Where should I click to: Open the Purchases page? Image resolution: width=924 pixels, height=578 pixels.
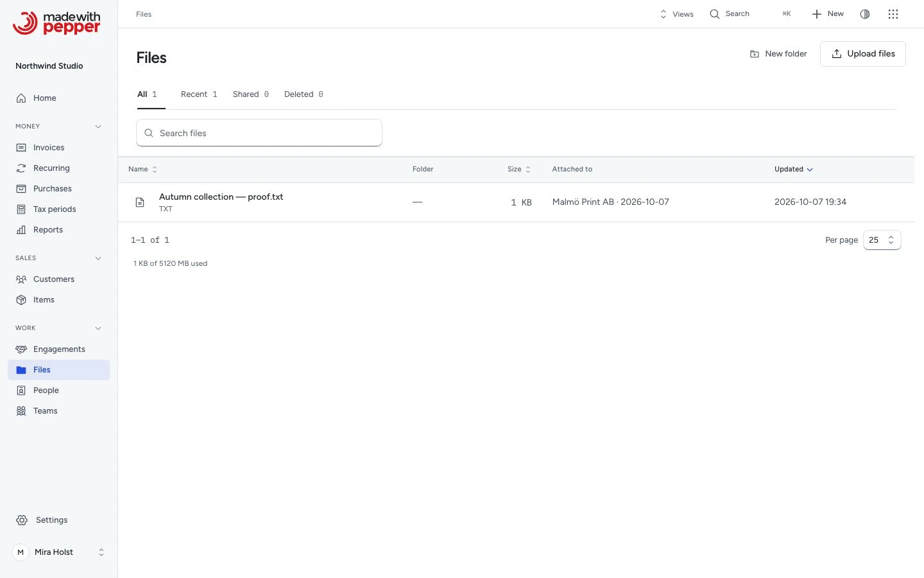tap(58, 189)
